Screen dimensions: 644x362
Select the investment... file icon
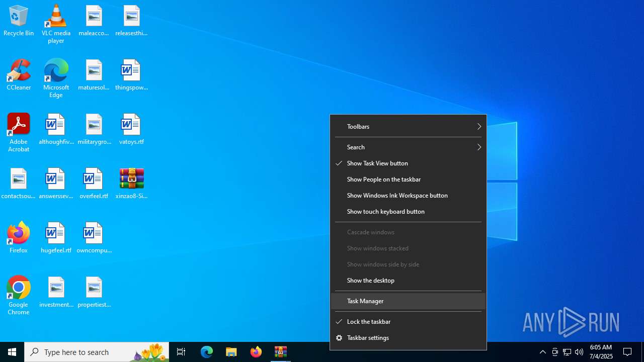[x=56, y=293]
